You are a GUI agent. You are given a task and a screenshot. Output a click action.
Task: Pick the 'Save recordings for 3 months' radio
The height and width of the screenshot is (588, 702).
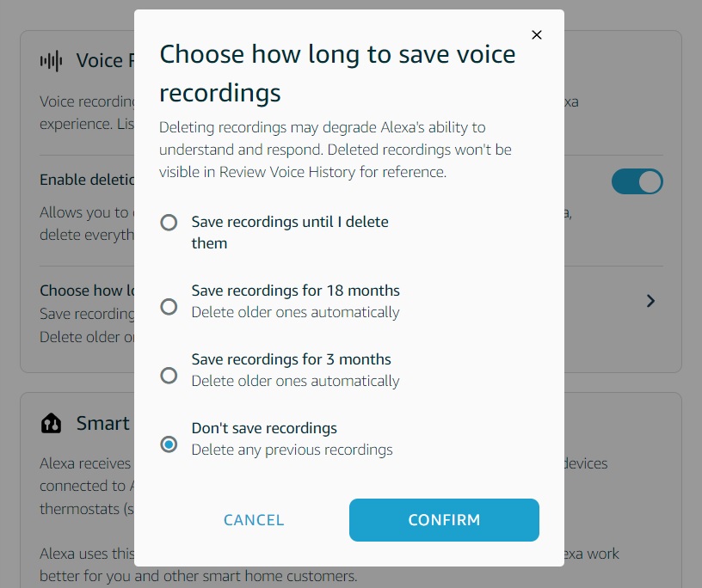[x=169, y=376]
